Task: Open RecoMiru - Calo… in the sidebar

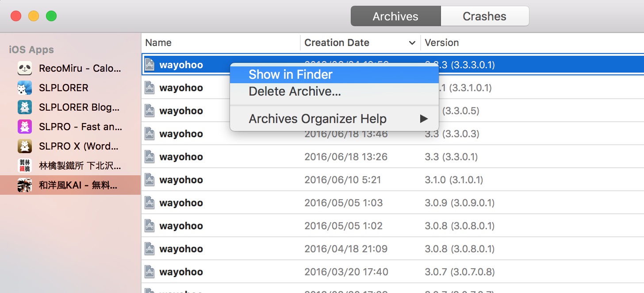Action: [70, 68]
